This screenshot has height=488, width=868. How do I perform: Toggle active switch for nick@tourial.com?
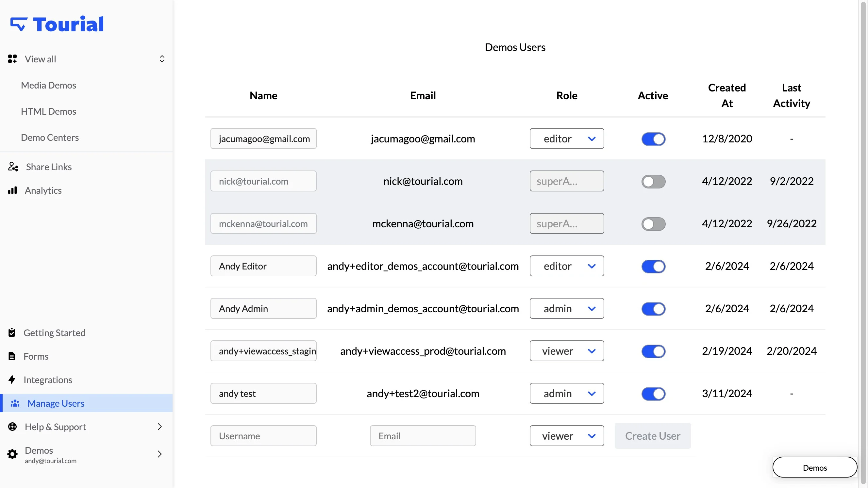653,181
